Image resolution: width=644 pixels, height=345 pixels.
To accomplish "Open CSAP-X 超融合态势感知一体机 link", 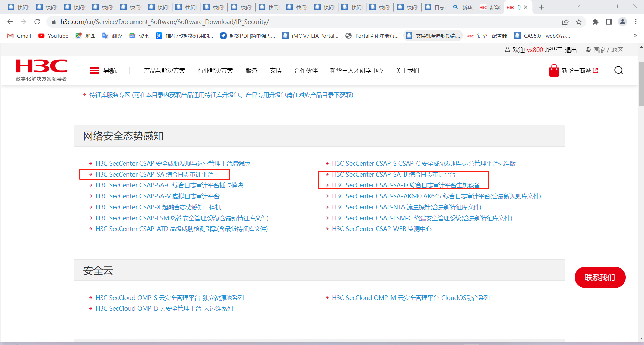I will tap(158, 207).
